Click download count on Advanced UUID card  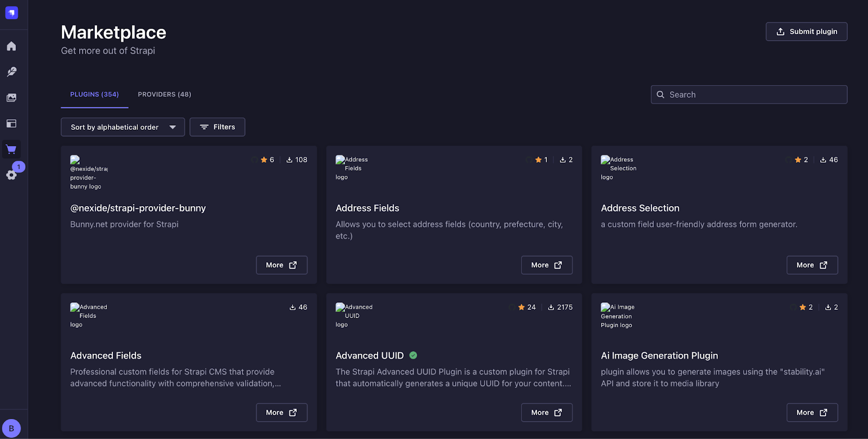pos(560,307)
